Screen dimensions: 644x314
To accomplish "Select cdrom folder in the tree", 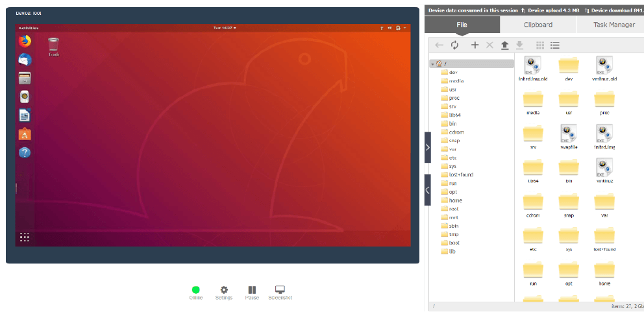I will [452, 132].
